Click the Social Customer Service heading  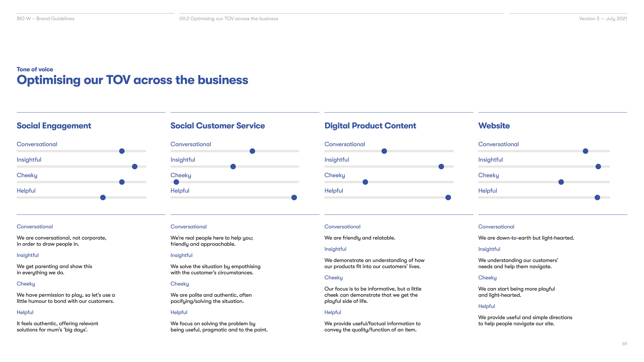(x=218, y=126)
